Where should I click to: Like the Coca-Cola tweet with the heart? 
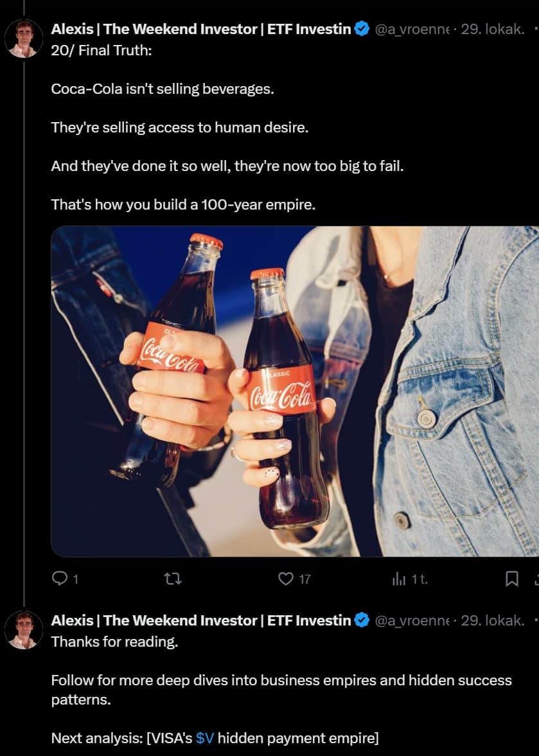(286, 579)
